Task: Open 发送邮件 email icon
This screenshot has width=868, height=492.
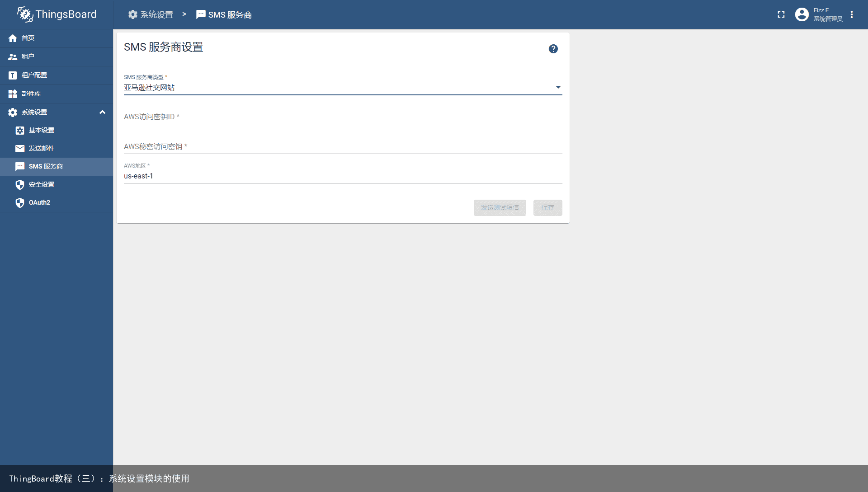Action: click(20, 148)
